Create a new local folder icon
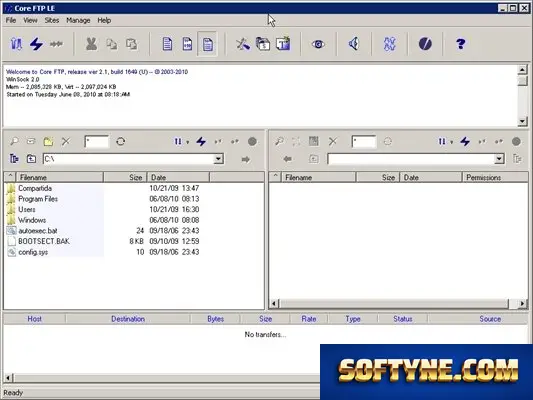Screen dimensions: 533x400 click(48, 141)
